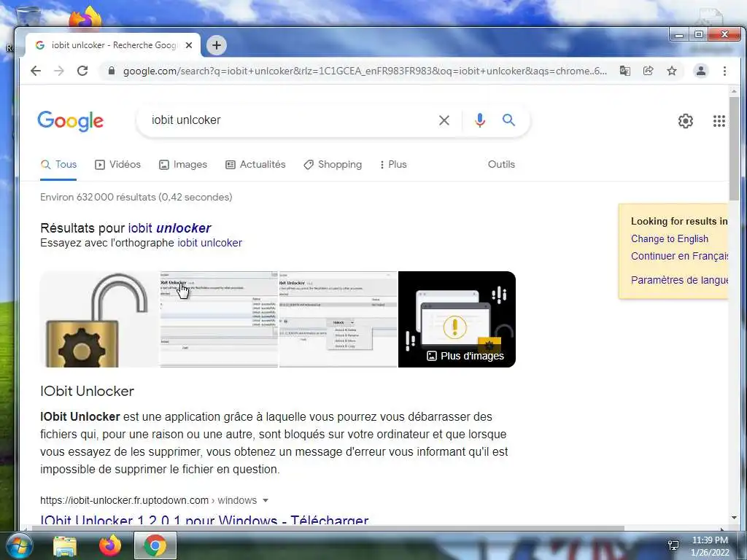
Task: Go to Google homepage via logo
Action: click(71, 121)
